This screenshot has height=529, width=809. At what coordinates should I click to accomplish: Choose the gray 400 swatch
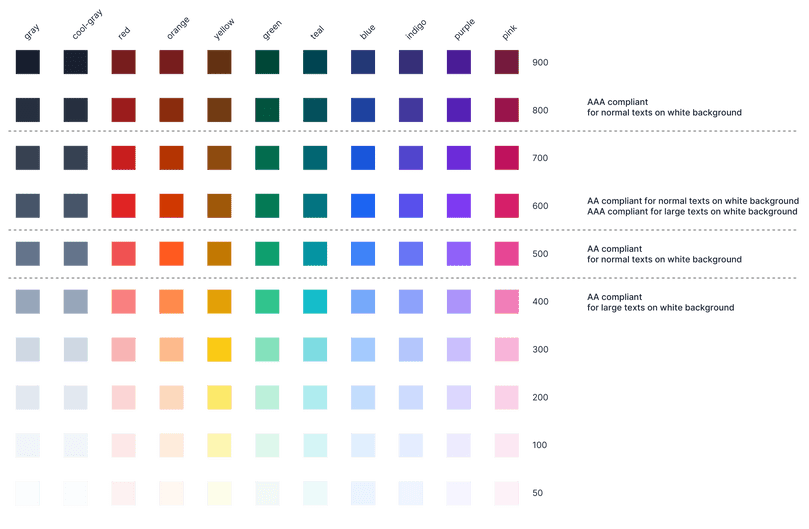[28, 302]
